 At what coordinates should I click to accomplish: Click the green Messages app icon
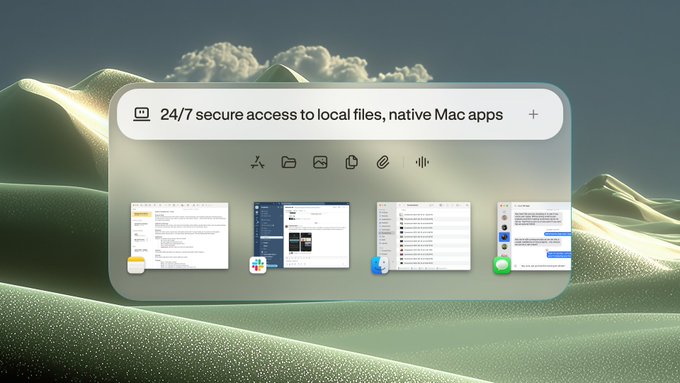502,265
